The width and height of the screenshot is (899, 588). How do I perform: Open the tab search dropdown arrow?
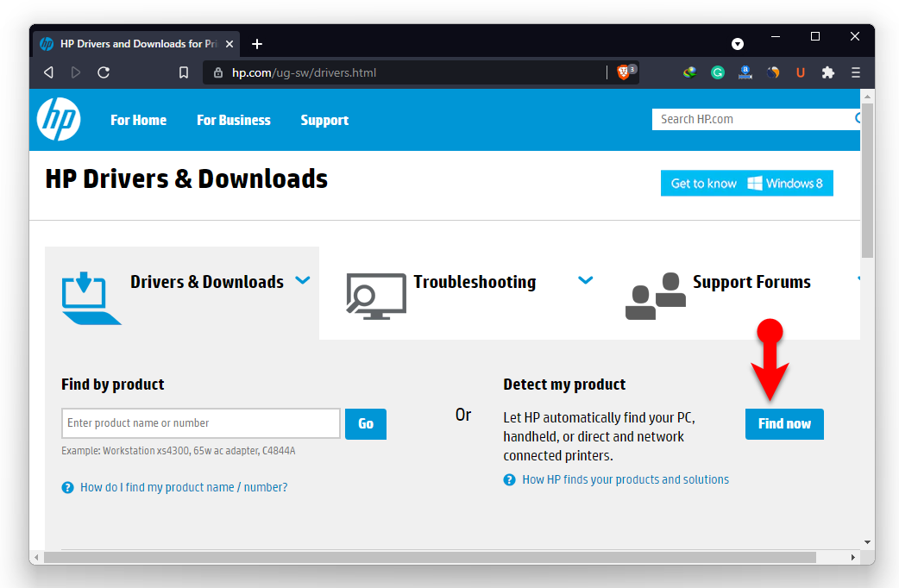pyautogui.click(x=738, y=43)
